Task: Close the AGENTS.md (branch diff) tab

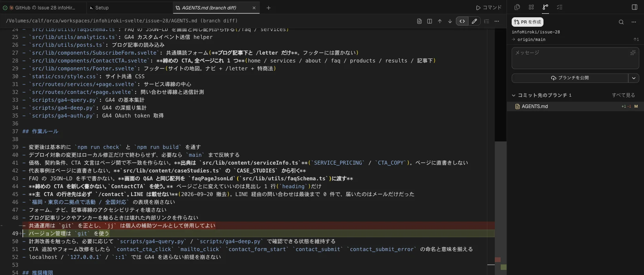Action: point(254,7)
